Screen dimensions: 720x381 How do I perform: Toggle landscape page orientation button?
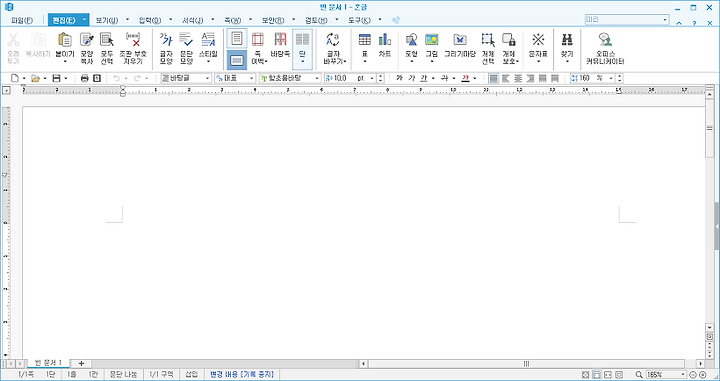[x=237, y=60]
